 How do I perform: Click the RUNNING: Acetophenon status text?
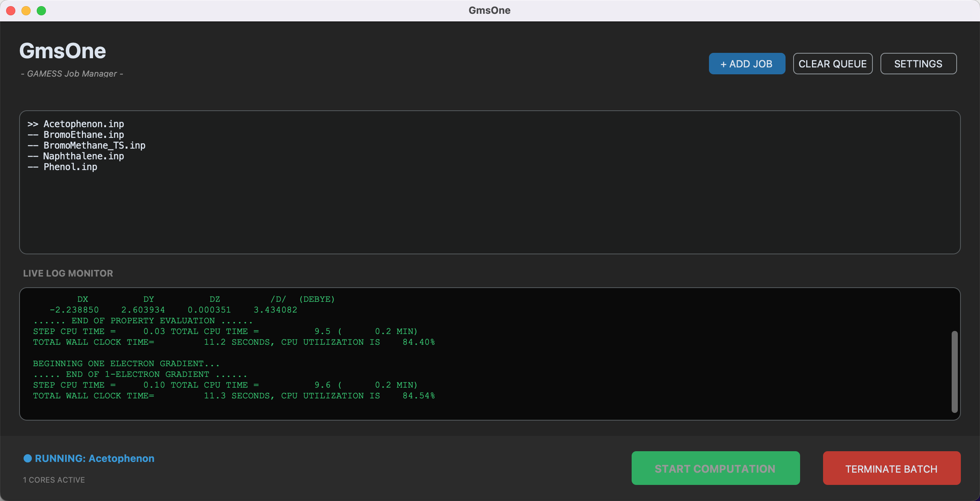(95, 458)
